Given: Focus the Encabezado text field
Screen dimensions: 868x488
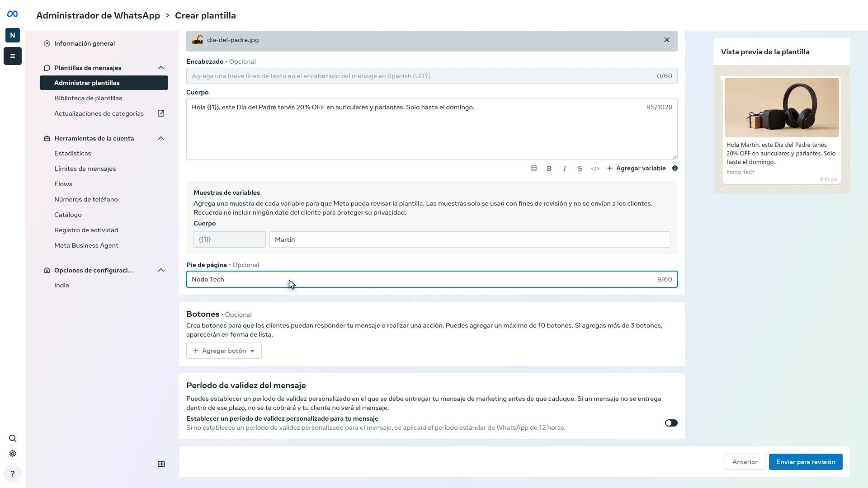Looking at the screenshot, I should pos(432,76).
